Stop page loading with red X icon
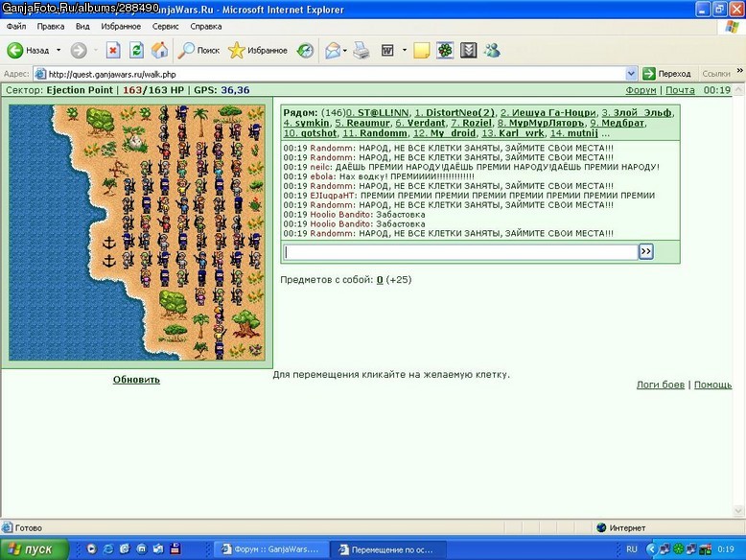Image resolution: width=746 pixels, height=560 pixels. tap(113, 50)
